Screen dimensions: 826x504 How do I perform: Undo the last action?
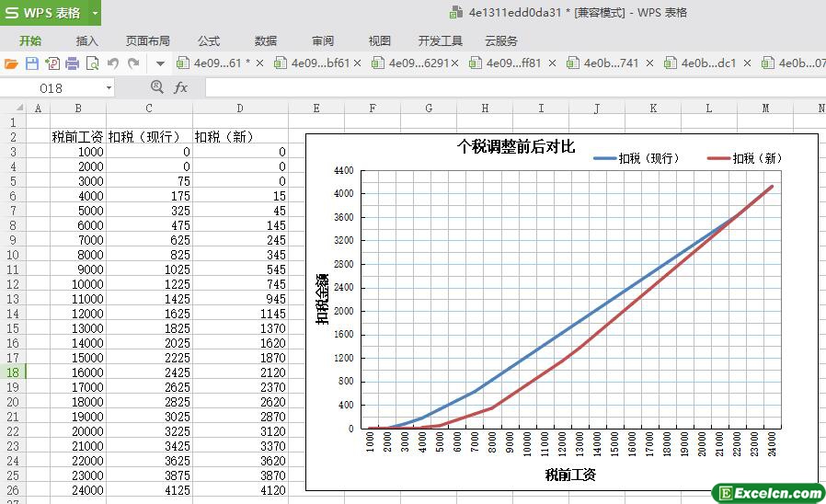click(113, 63)
